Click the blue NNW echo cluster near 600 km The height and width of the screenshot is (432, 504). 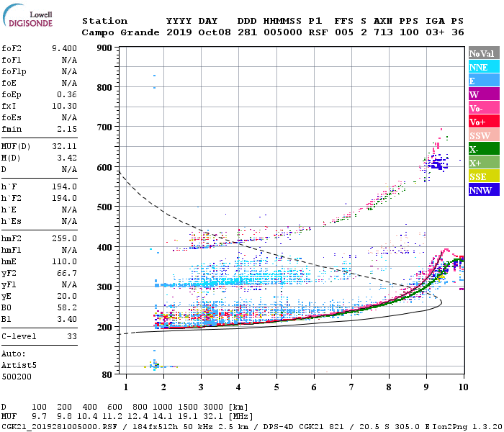[x=438, y=162]
